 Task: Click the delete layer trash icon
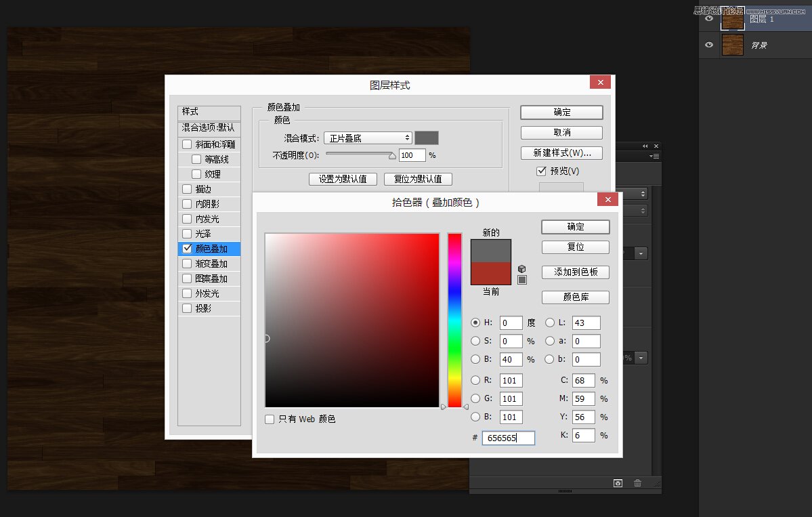[x=637, y=483]
